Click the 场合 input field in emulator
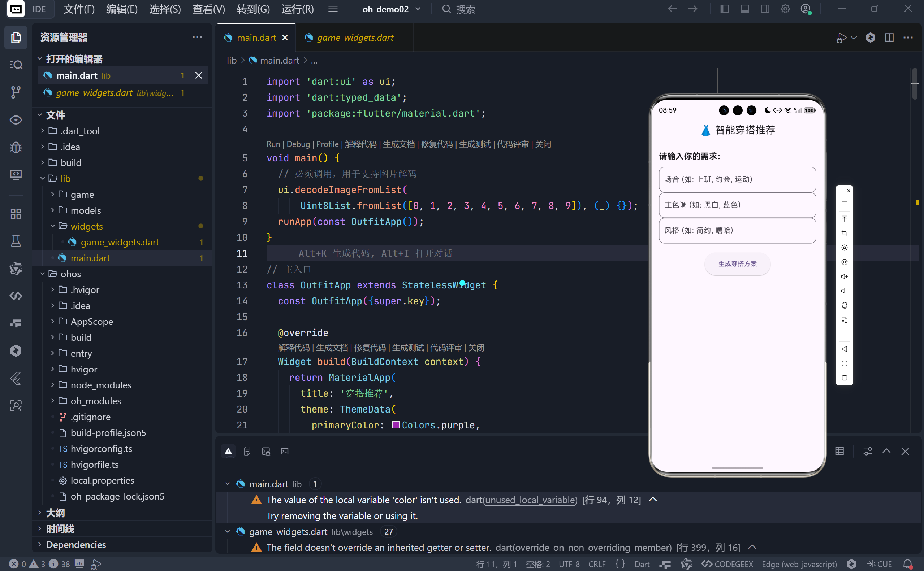Screen dimensions: 924x571 [x=737, y=179]
